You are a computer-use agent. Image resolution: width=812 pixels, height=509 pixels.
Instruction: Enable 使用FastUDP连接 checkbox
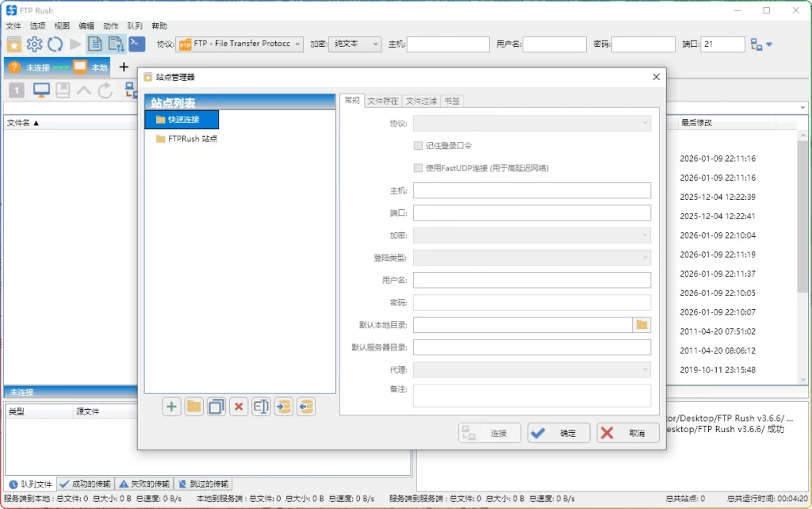(x=418, y=168)
